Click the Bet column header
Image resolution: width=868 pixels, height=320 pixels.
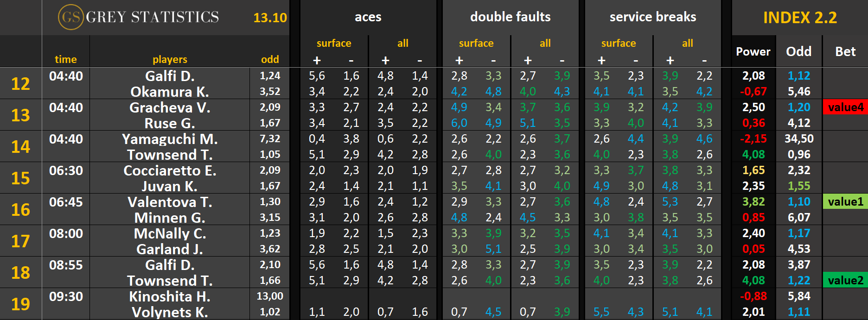click(845, 52)
